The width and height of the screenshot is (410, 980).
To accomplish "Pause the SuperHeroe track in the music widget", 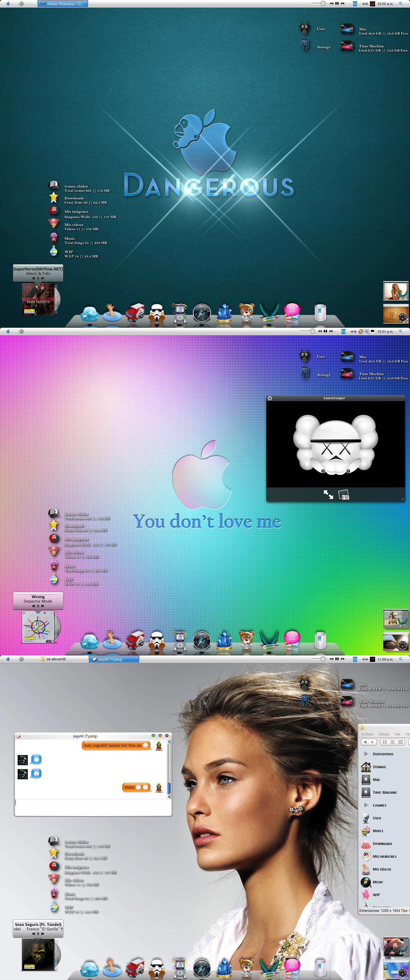I will 38,278.
